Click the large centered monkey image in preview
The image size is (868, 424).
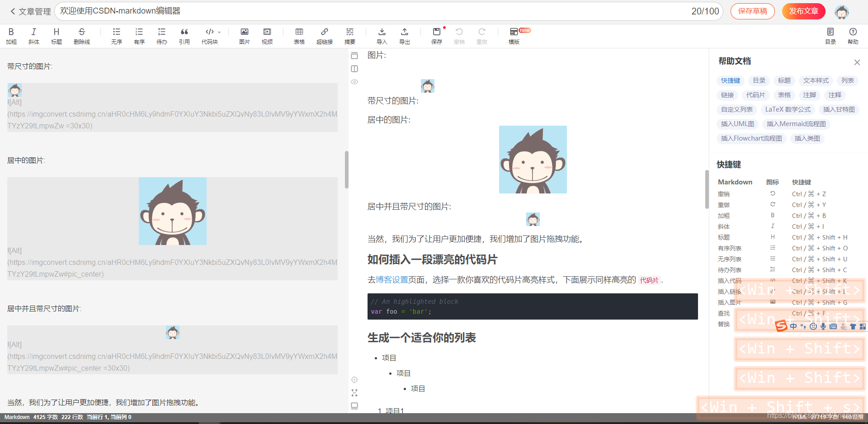pos(533,160)
